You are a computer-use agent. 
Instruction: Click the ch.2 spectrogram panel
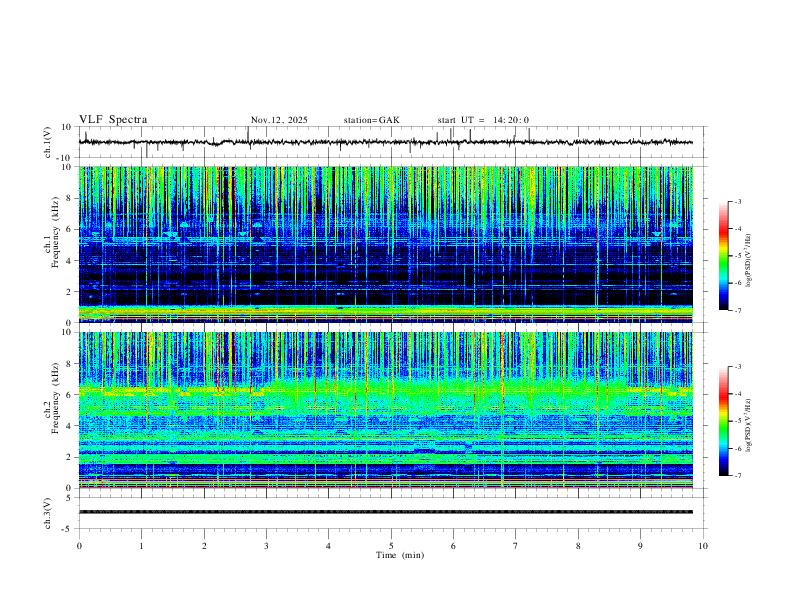pyautogui.click(x=386, y=410)
